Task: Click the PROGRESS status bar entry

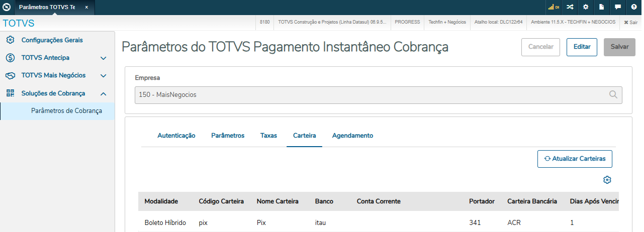Action: coord(407,23)
